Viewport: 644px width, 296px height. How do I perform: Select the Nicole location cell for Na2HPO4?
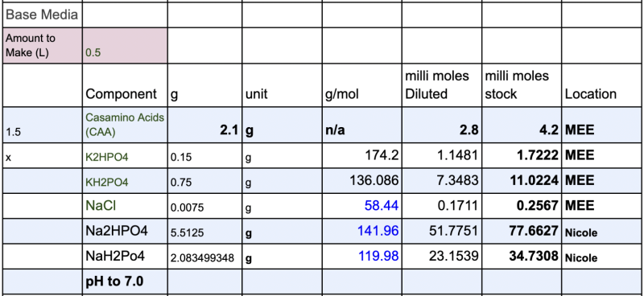pos(601,231)
